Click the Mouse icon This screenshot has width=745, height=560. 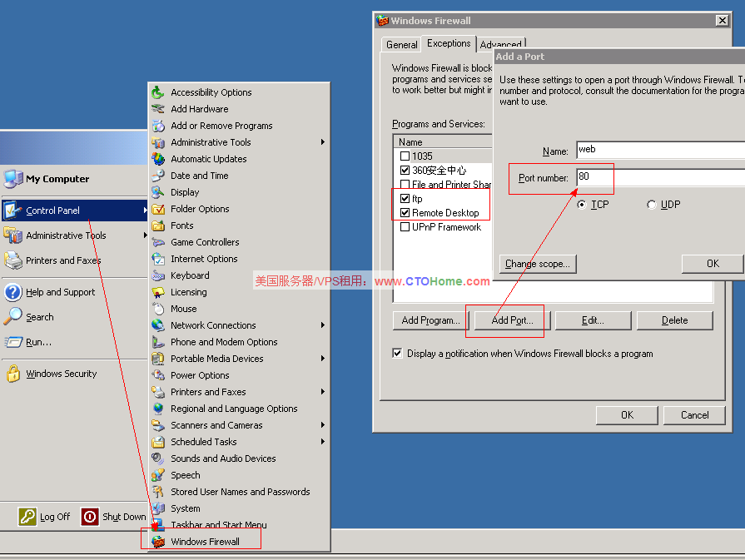(158, 308)
